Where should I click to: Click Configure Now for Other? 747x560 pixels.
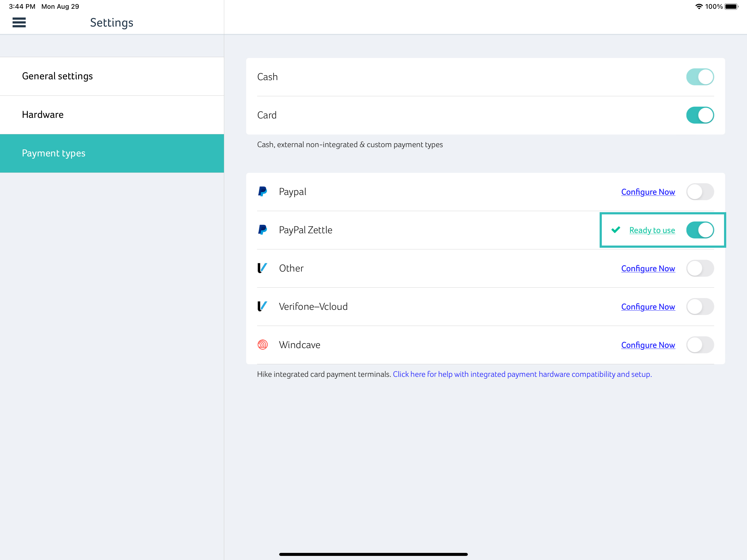click(x=648, y=269)
